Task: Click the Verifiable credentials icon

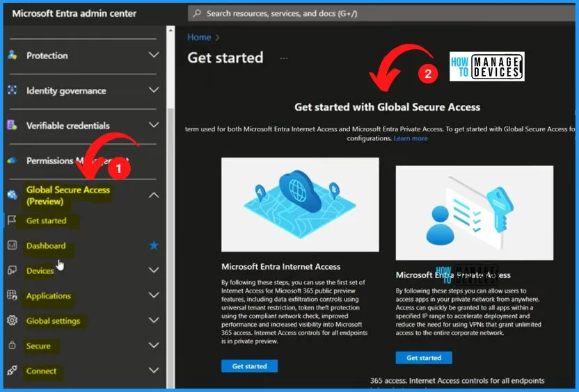Action: click(x=13, y=125)
